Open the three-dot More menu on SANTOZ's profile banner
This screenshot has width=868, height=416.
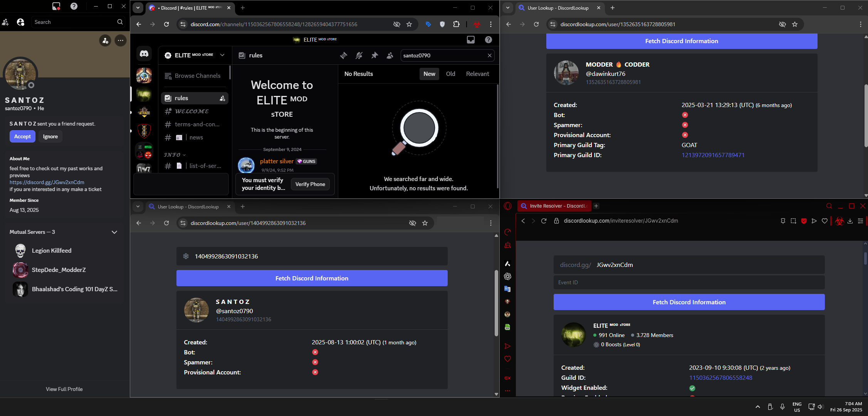click(x=121, y=40)
